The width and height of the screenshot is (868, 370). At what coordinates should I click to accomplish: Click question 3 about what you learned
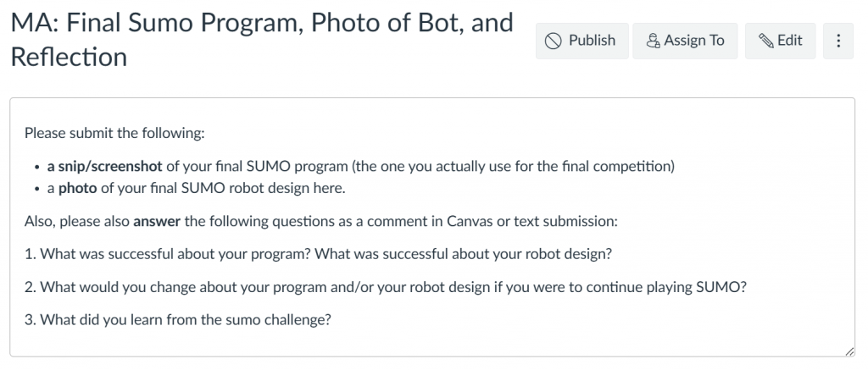(178, 320)
